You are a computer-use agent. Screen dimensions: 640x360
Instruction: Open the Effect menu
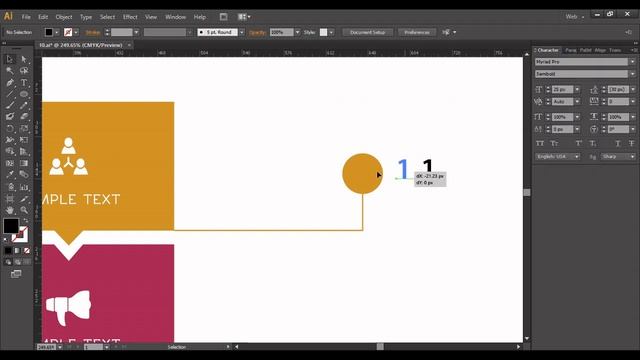130,17
